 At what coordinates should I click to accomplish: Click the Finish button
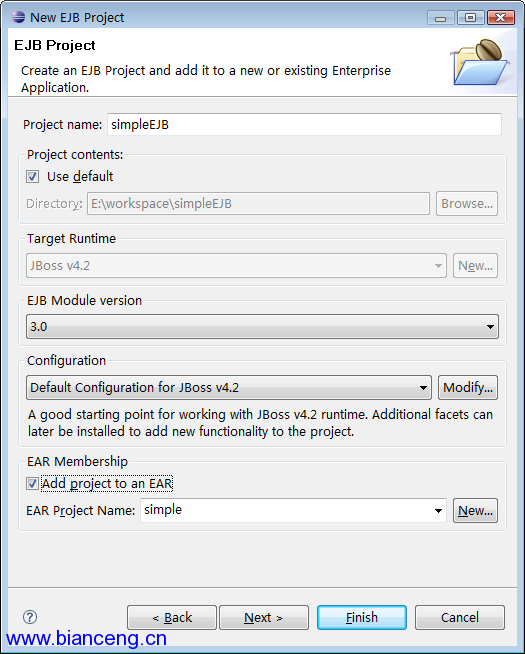(362, 617)
